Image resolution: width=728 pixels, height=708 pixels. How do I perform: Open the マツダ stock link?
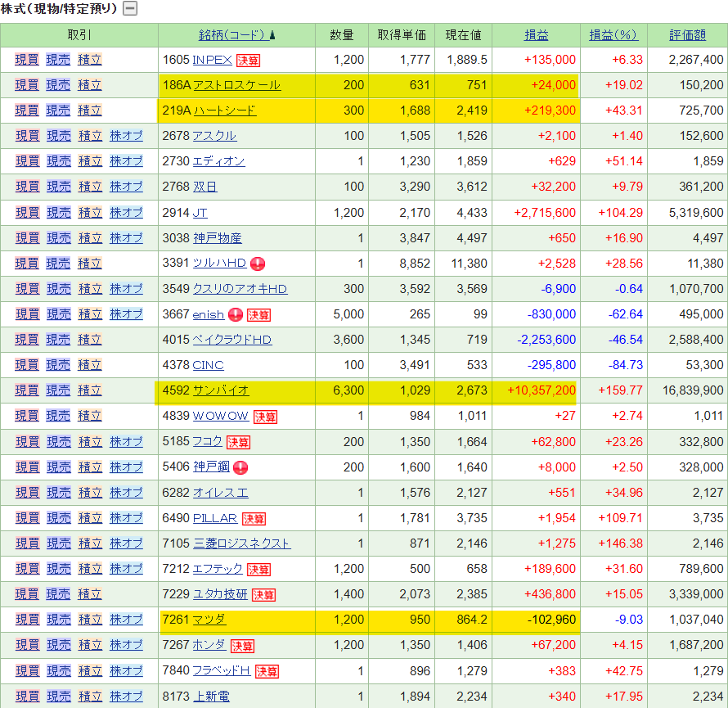point(209,620)
